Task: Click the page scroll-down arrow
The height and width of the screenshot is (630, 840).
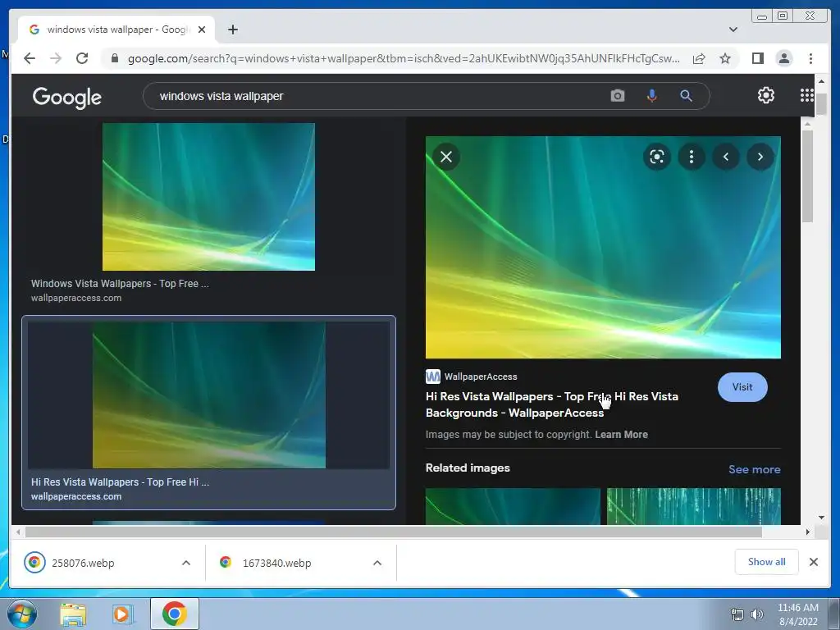Action: click(x=821, y=518)
